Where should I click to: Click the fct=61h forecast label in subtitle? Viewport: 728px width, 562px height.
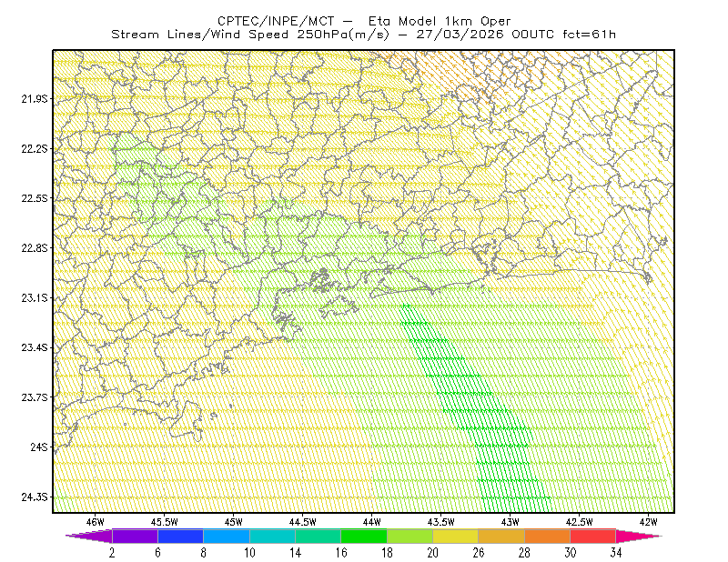click(589, 35)
